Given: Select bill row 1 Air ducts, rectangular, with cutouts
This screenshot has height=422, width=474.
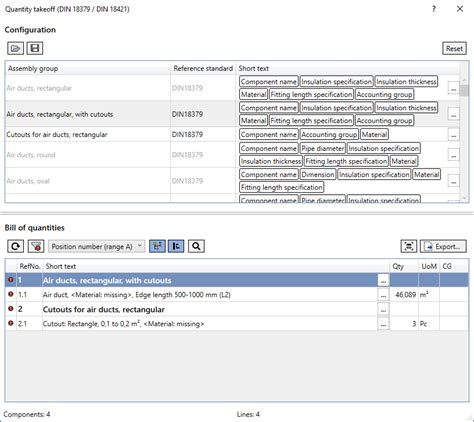Looking at the screenshot, I should [237, 280].
